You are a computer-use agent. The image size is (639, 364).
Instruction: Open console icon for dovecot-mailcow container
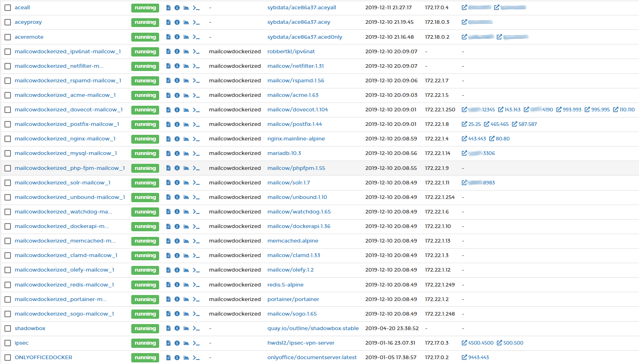196,109
